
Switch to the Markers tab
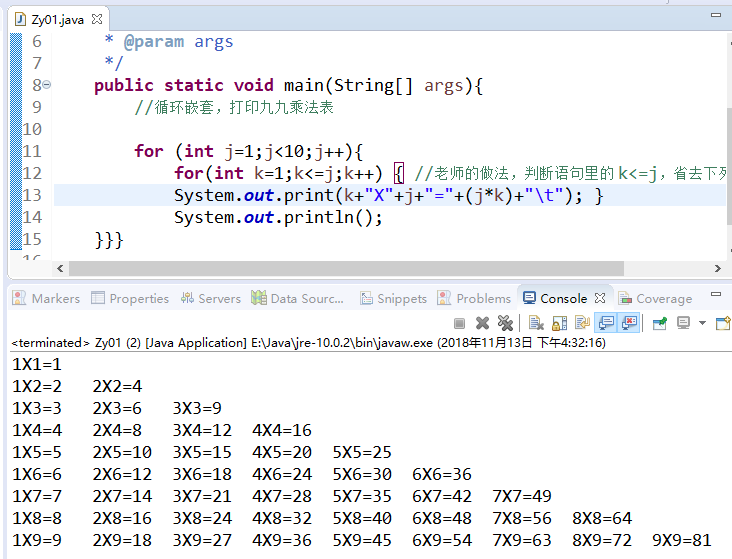click(46, 298)
